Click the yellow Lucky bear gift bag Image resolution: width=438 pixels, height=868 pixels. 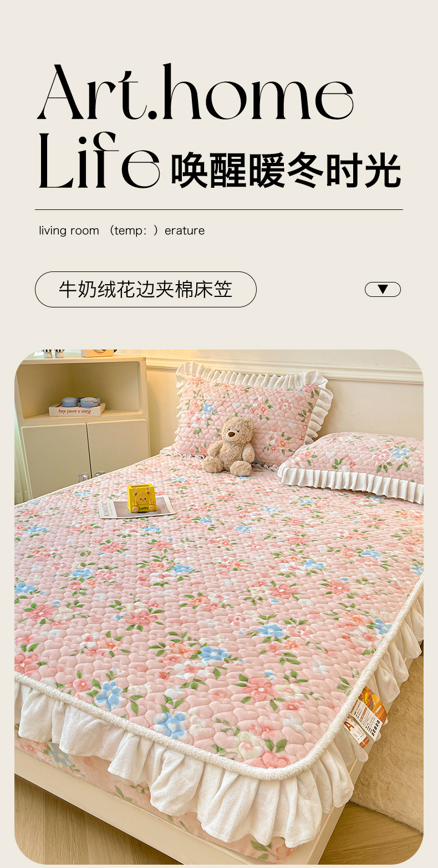click(141, 497)
